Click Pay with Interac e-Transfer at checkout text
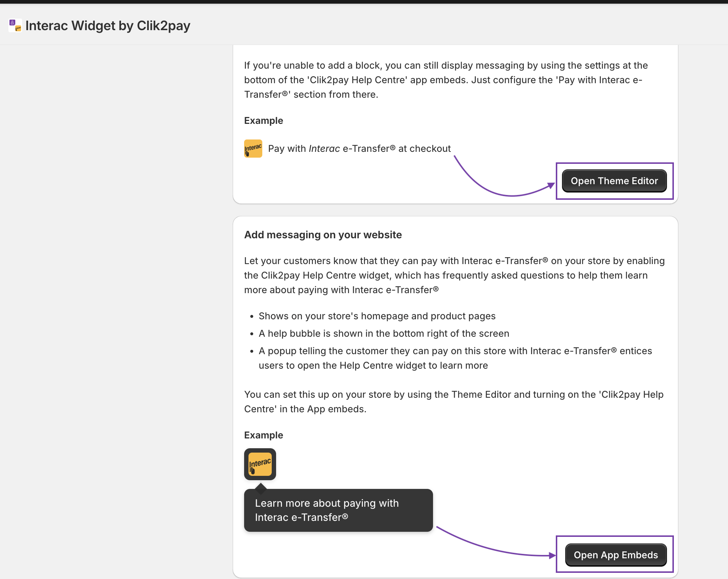The image size is (728, 579). tap(359, 149)
